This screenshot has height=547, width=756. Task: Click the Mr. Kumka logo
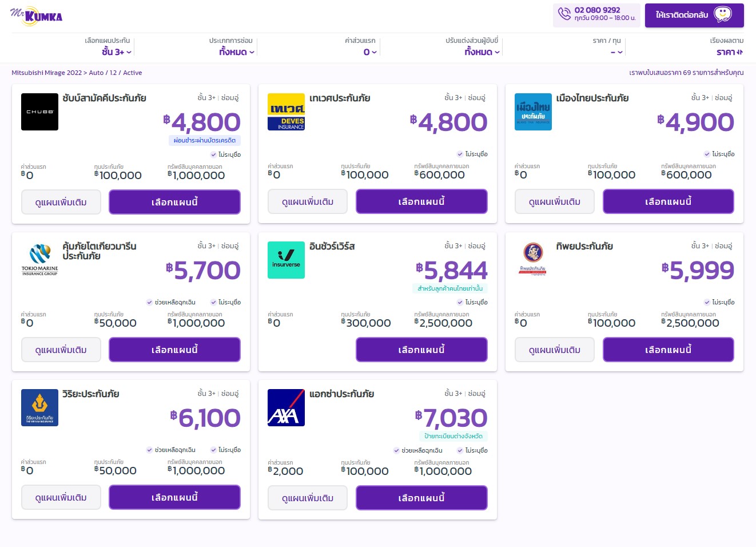pos(37,15)
